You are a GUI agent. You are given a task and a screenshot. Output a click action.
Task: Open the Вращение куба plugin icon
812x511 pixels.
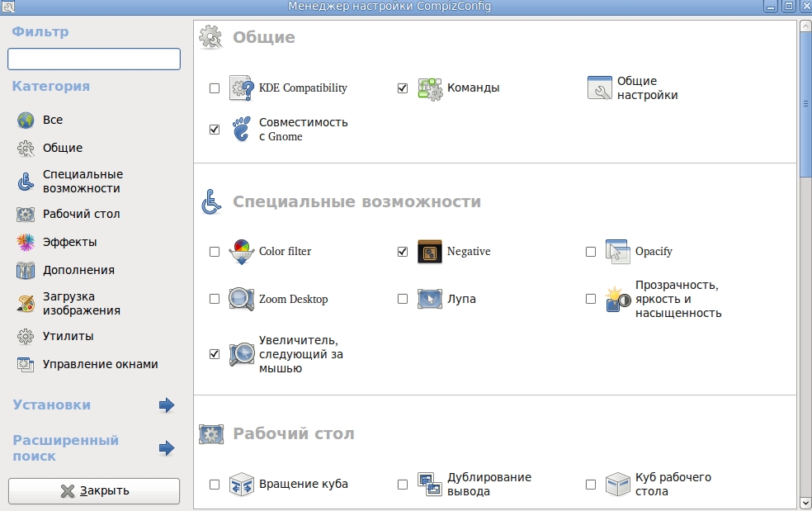pyautogui.click(x=241, y=485)
